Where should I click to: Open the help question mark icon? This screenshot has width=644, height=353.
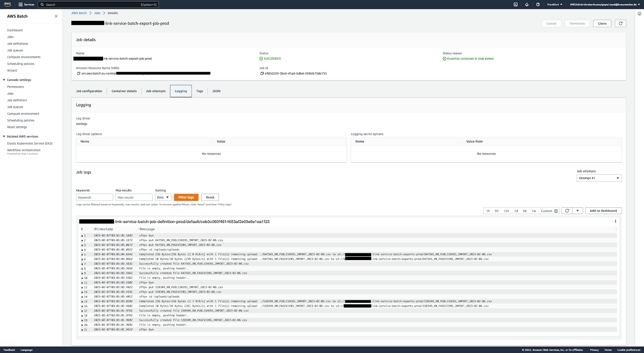click(538, 4)
